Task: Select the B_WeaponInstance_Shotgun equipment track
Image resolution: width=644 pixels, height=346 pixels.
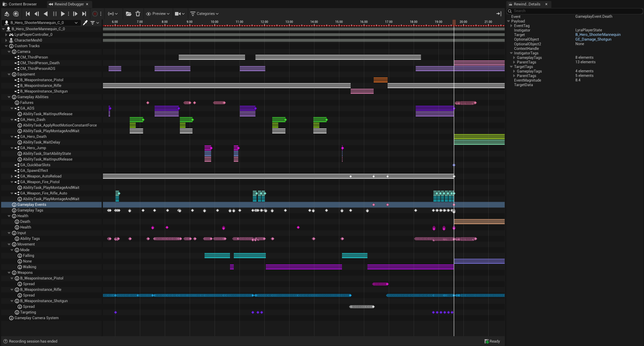Action: (x=52, y=91)
